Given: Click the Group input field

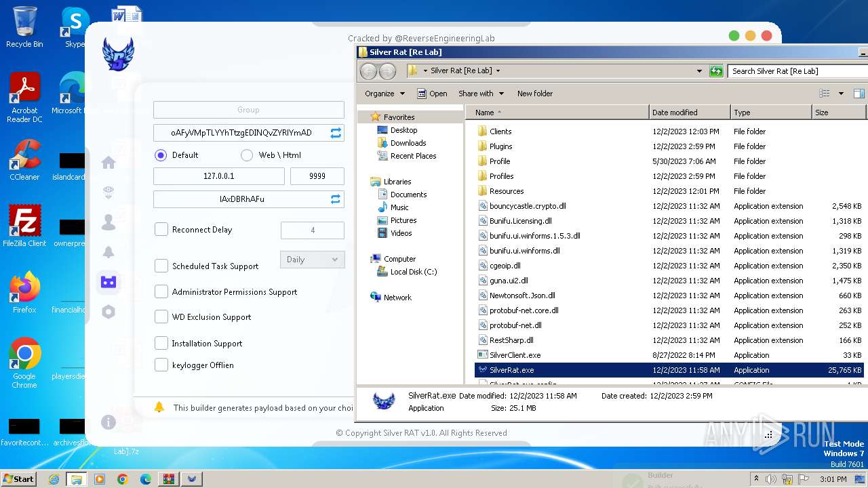Looking at the screenshot, I should [x=249, y=110].
